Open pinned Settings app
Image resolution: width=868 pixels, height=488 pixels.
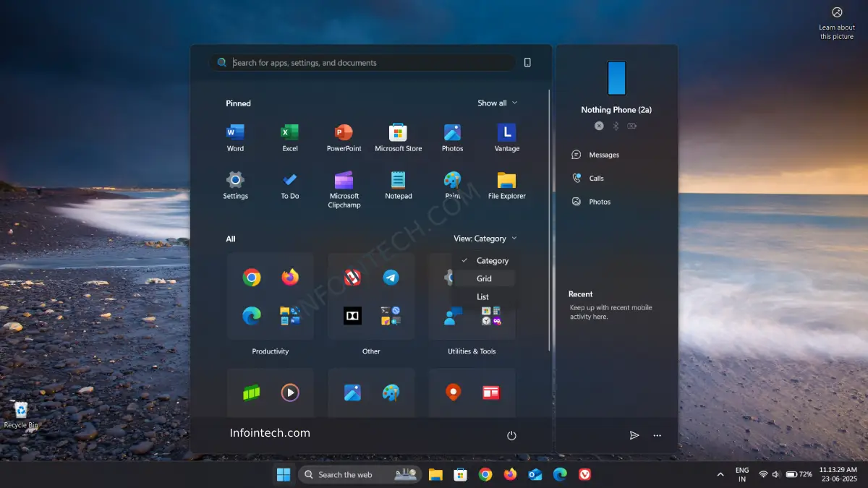[x=235, y=185]
